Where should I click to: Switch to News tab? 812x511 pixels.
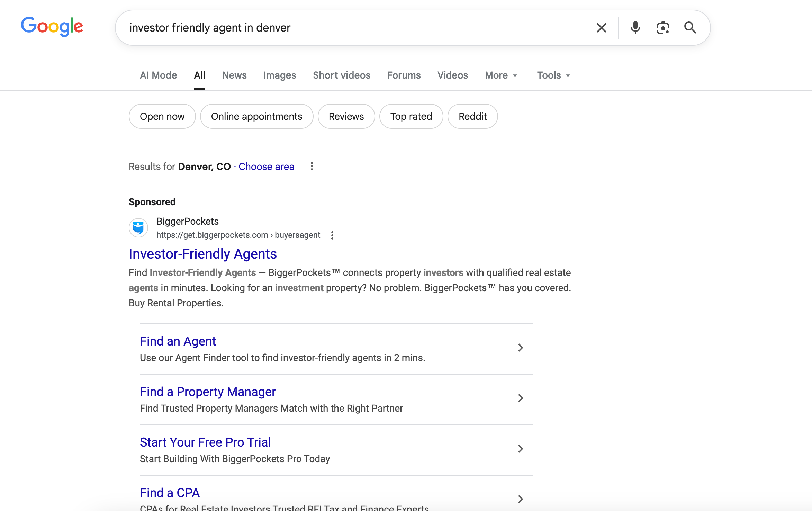234,75
